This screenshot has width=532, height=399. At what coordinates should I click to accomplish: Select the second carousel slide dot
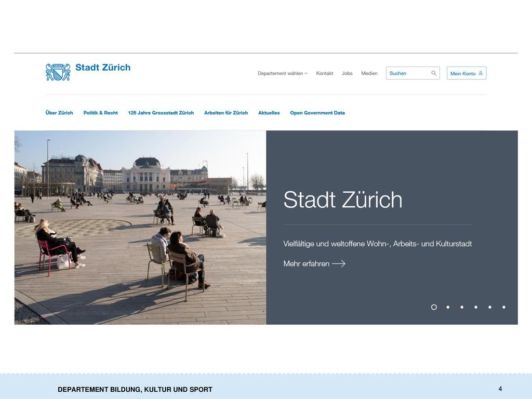448,307
